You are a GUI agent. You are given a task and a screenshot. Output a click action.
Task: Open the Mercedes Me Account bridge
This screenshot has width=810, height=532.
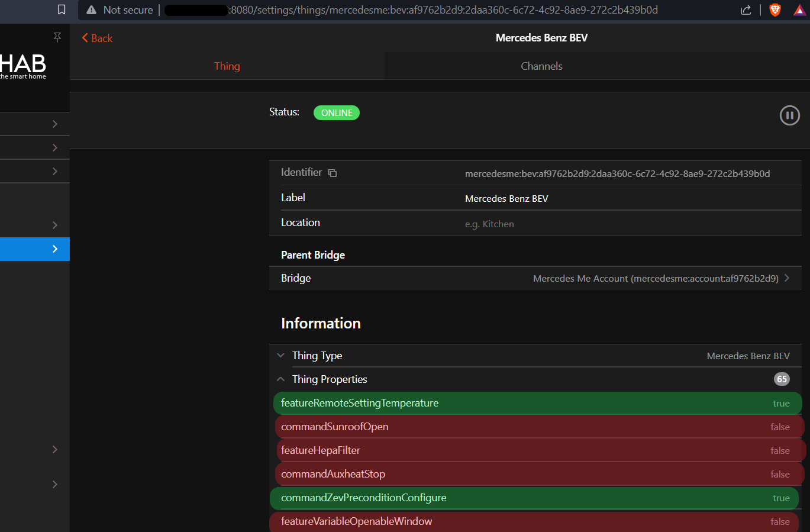(656, 278)
